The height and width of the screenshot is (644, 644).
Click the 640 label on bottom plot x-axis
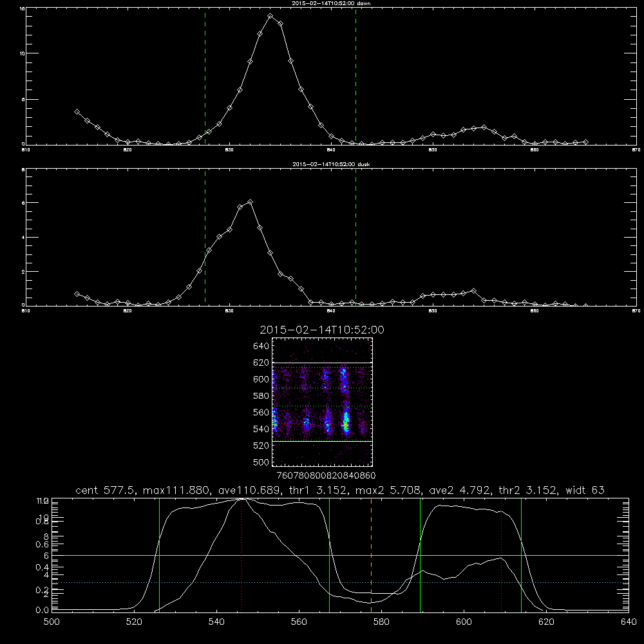point(629,622)
